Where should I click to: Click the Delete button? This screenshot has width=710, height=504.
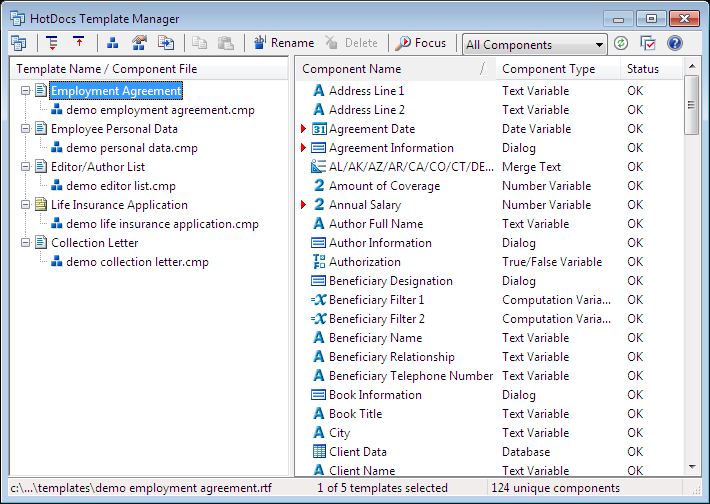click(351, 43)
